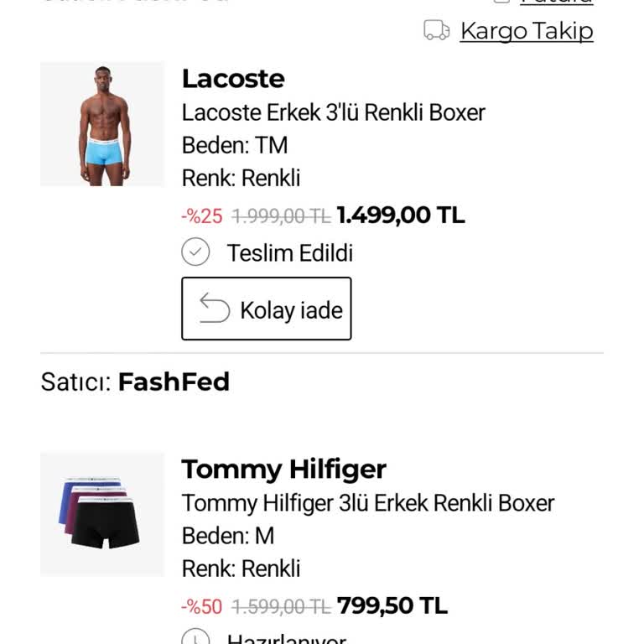Select the Lacoste brand heading

pos(233,79)
